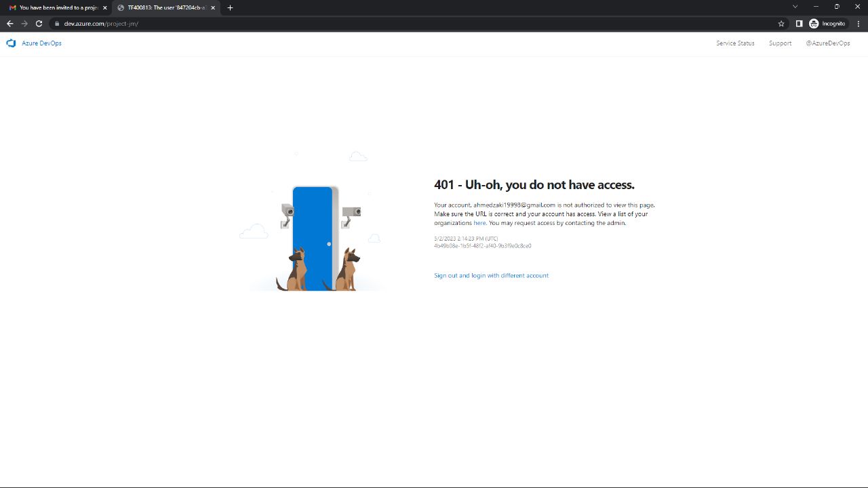Viewport: 868px width, 488px height.
Task: Open the @AzureDevOps link
Action: click(827, 43)
